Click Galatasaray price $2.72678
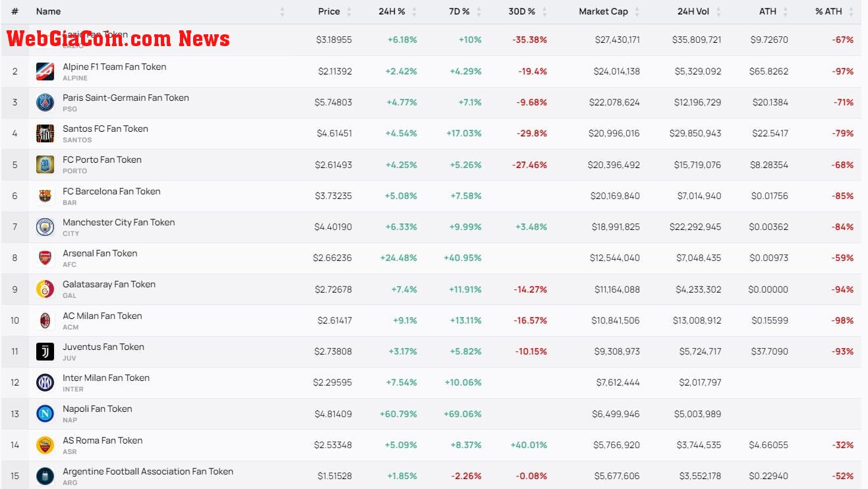868x489 pixels. 333,289
